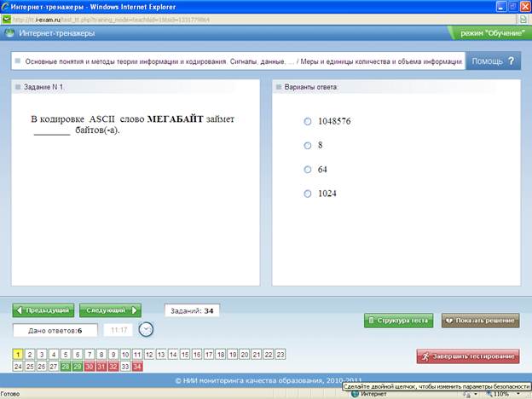
Task: Click Internet Explorer logo in title bar
Action: tap(5, 7)
